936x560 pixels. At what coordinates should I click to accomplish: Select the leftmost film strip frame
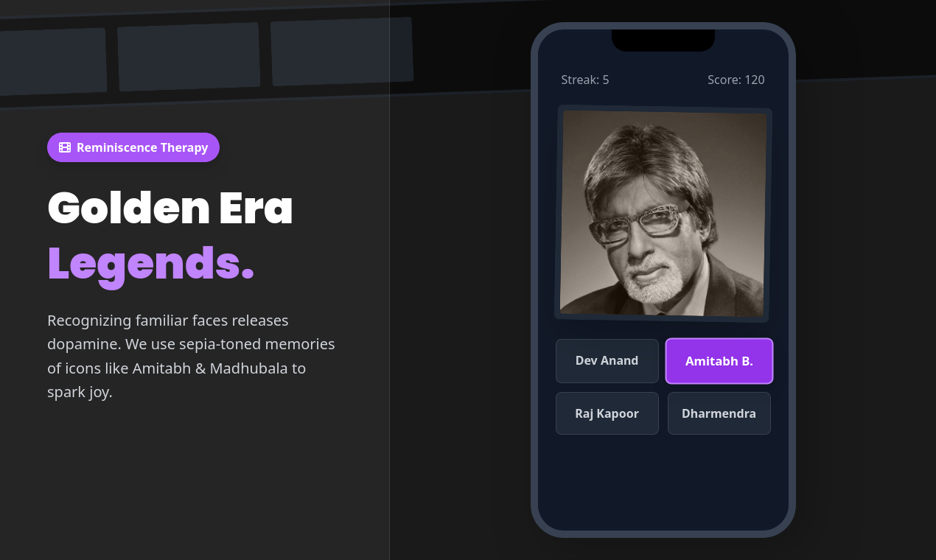coord(52,61)
